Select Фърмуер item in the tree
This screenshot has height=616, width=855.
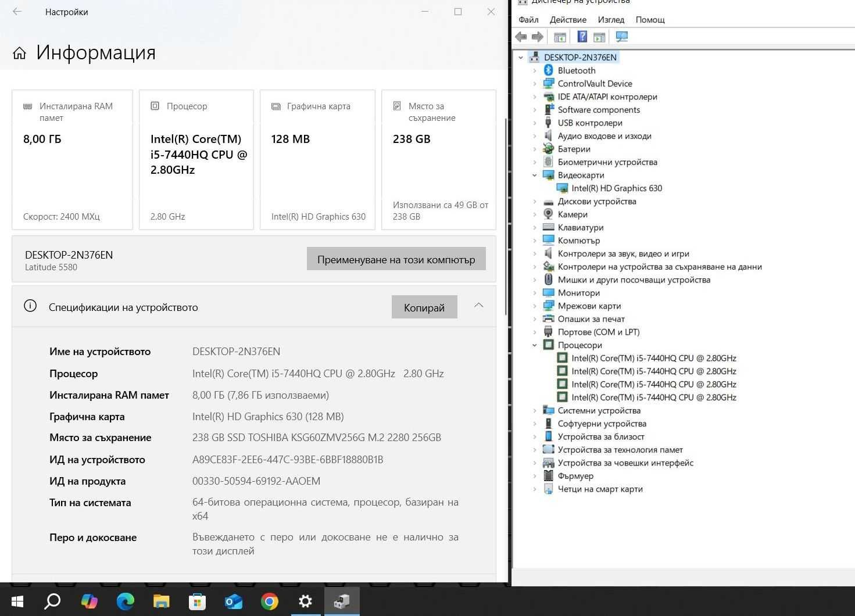[x=575, y=476]
